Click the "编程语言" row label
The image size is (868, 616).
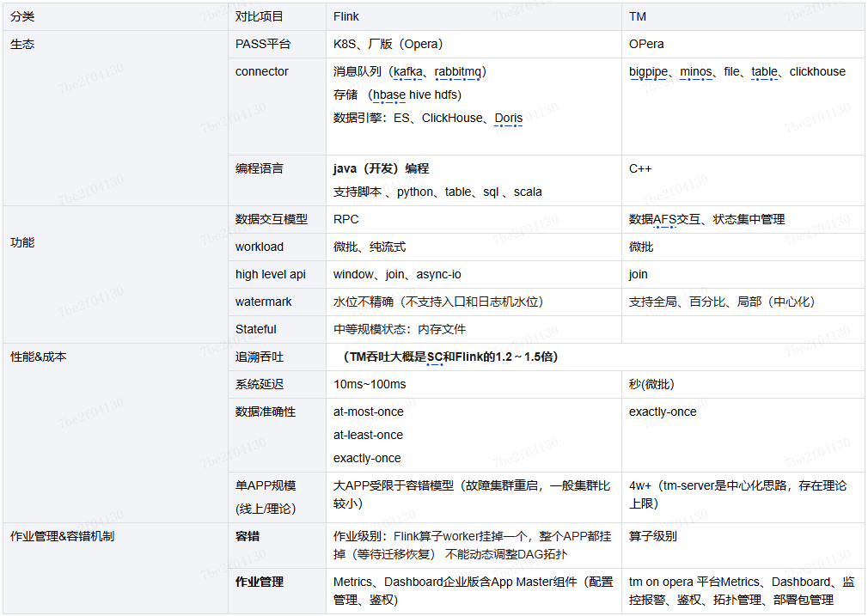[x=260, y=168]
